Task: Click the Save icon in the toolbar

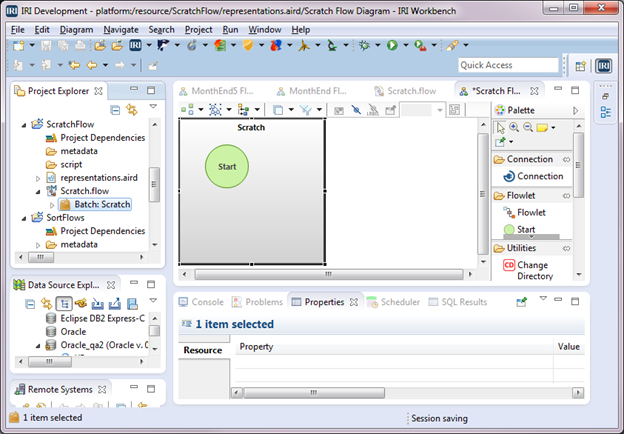Action: (x=46, y=46)
